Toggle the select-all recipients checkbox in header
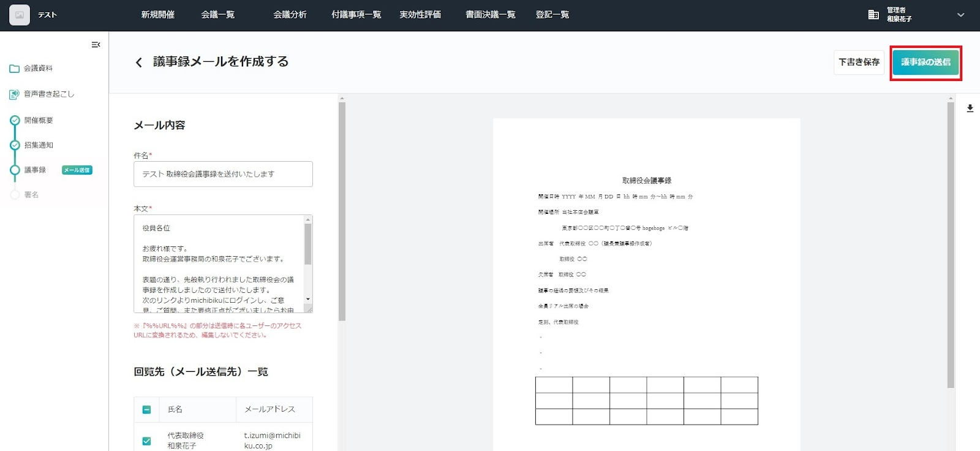 point(146,409)
